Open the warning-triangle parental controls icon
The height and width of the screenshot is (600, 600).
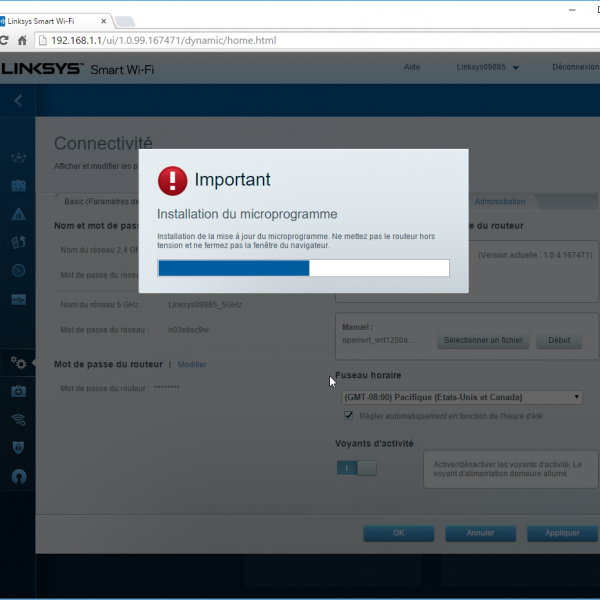click(x=18, y=214)
